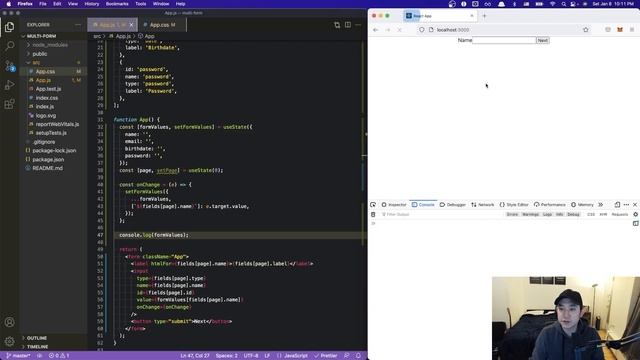This screenshot has width=640, height=360.
Task: Expand the OUTLINE section
Action: (37, 338)
